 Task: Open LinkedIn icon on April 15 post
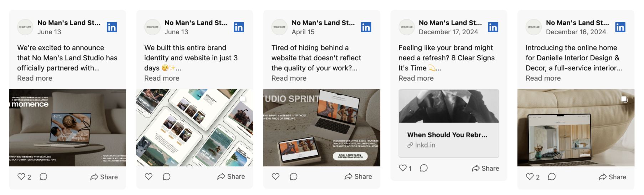pyautogui.click(x=366, y=27)
